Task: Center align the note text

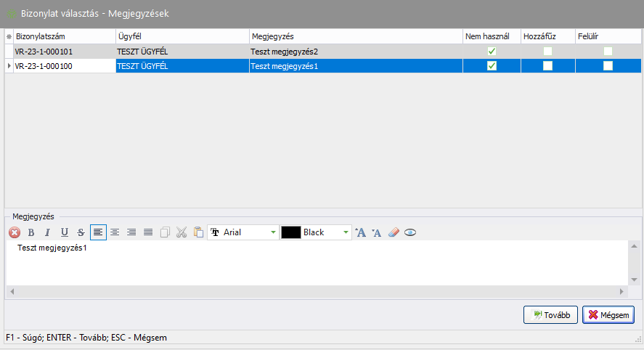Action: pos(115,232)
